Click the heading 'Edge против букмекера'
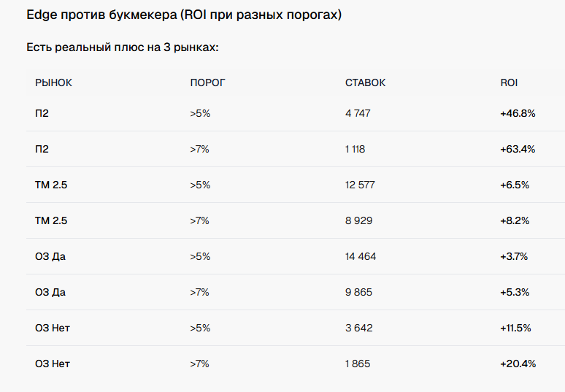This screenshot has height=392, width=565. (101, 15)
